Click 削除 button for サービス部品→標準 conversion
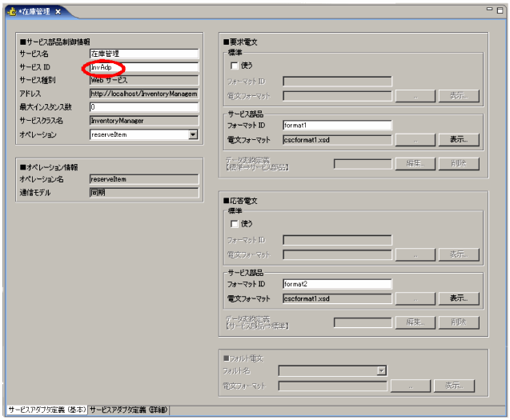Screen dimensions: 510x420 tap(459, 322)
